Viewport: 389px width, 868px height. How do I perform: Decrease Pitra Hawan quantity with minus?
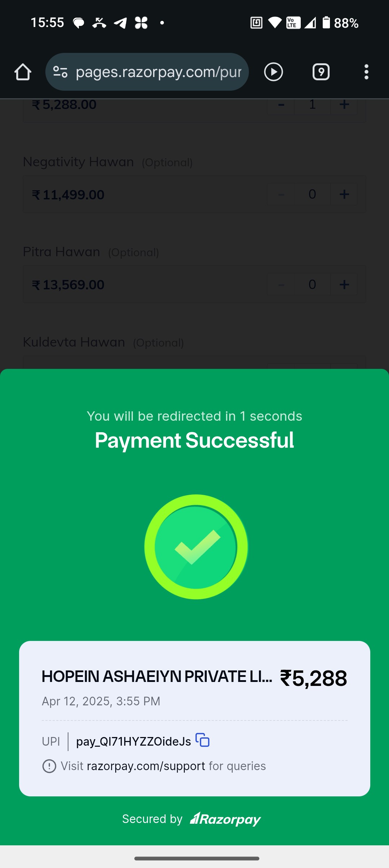[281, 284]
